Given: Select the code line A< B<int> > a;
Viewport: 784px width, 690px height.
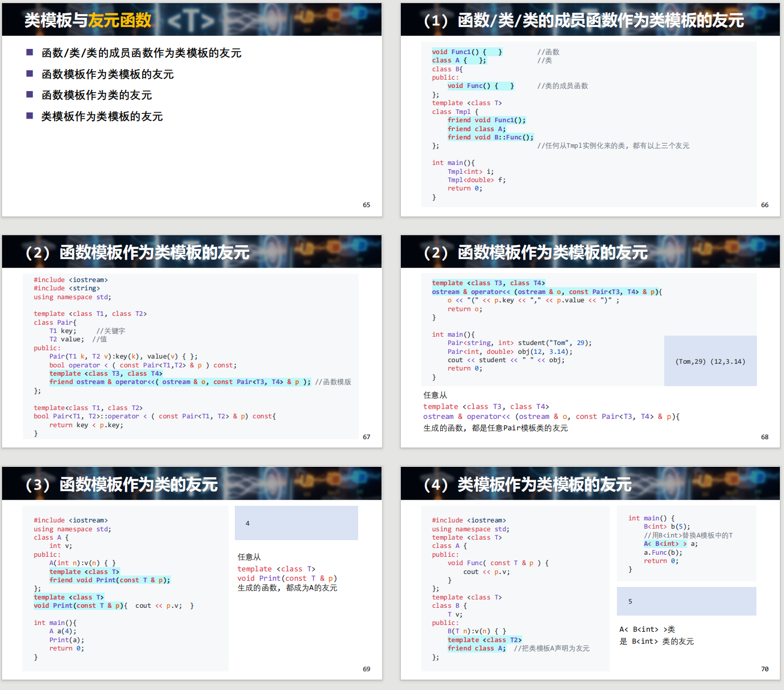Looking at the screenshot, I should pyautogui.click(x=671, y=544).
